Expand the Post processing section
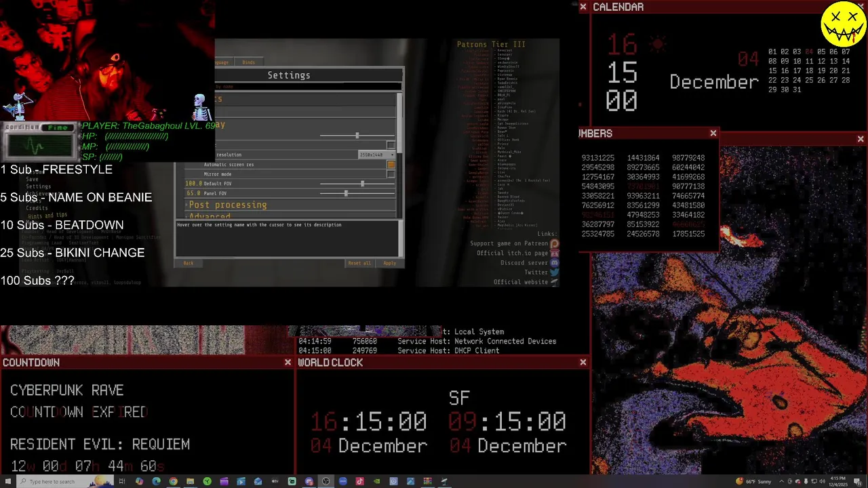 tap(290, 205)
